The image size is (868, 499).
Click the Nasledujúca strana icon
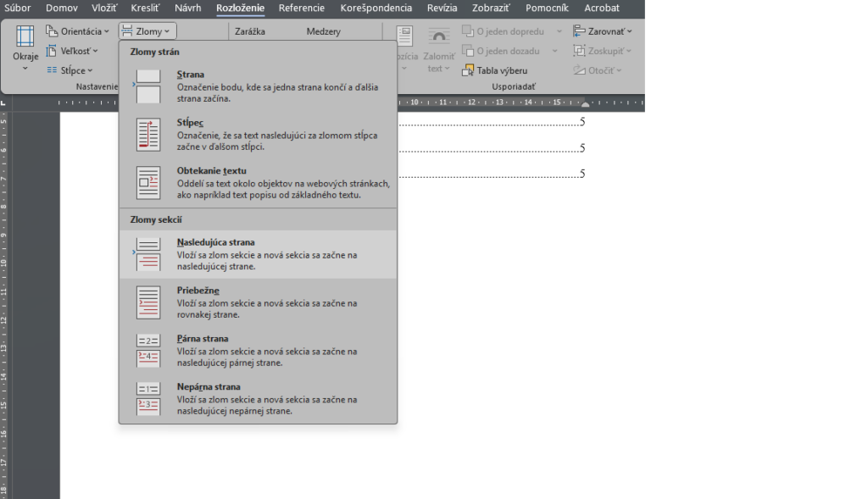click(x=148, y=254)
